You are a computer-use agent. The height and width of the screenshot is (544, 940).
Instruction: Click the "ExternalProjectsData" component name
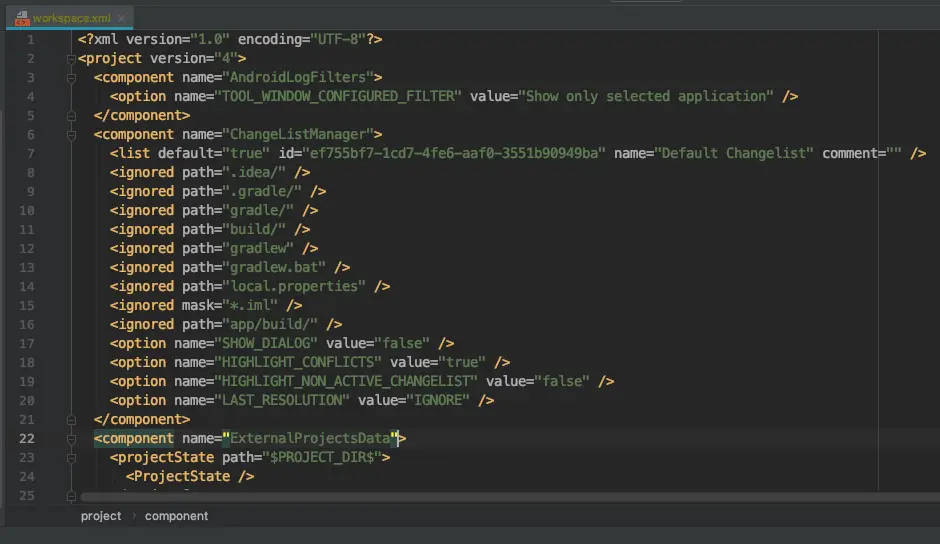pos(310,438)
